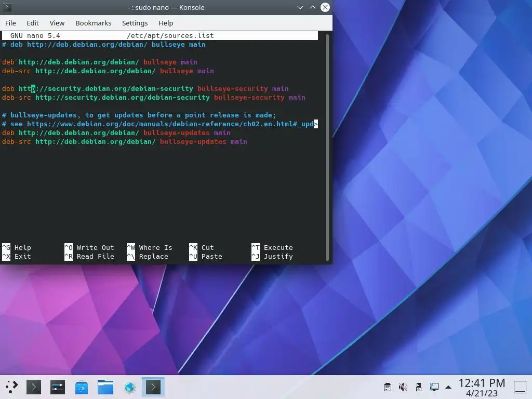Open the Help menu
This screenshot has height=399, width=532.
(x=166, y=23)
